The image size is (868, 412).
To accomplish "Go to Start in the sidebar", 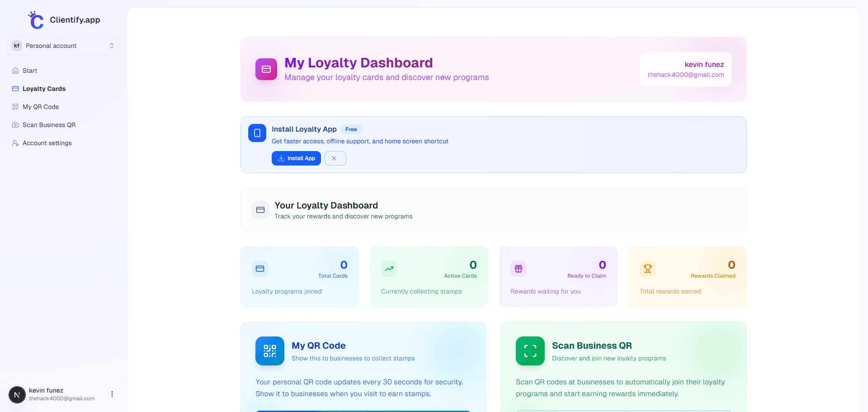I will click(x=30, y=71).
